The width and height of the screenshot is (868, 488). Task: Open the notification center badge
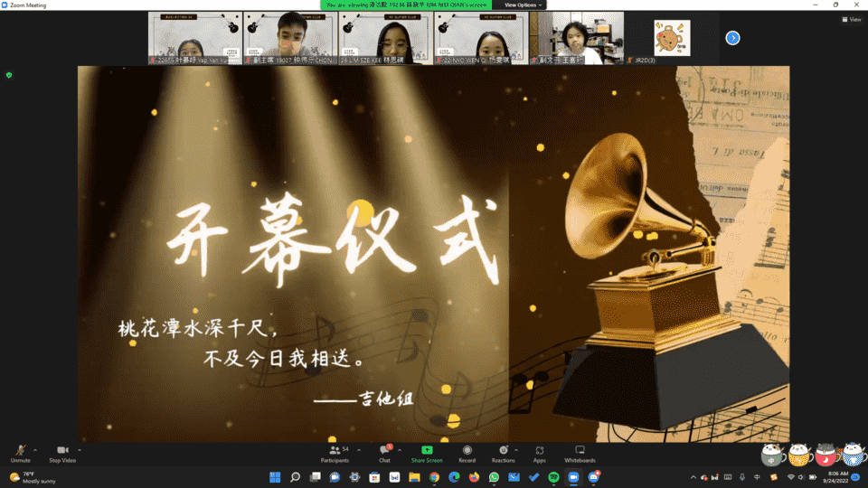click(x=856, y=477)
